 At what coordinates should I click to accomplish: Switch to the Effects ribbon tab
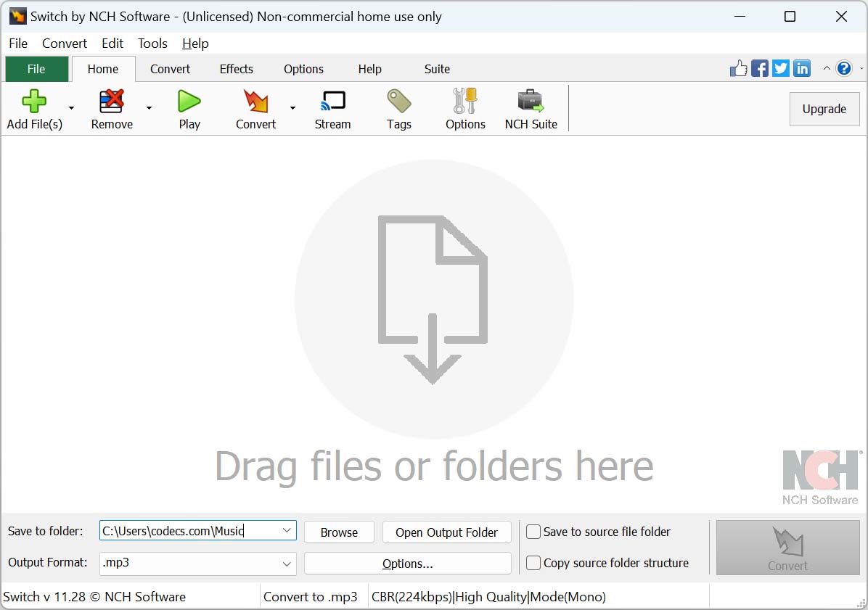237,69
